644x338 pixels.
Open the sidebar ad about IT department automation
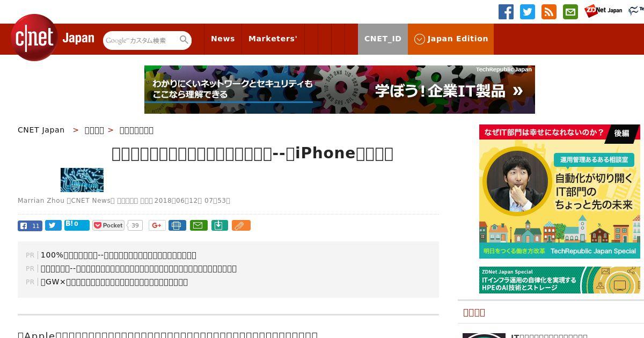click(x=560, y=192)
